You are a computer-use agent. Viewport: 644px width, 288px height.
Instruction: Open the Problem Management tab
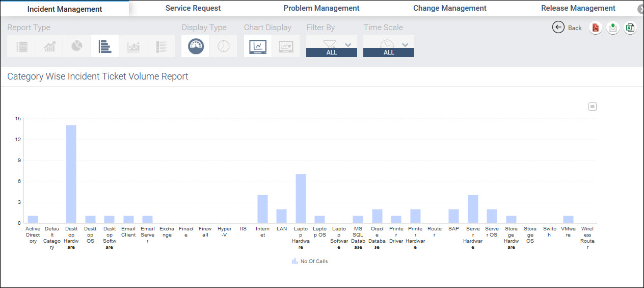[321, 8]
